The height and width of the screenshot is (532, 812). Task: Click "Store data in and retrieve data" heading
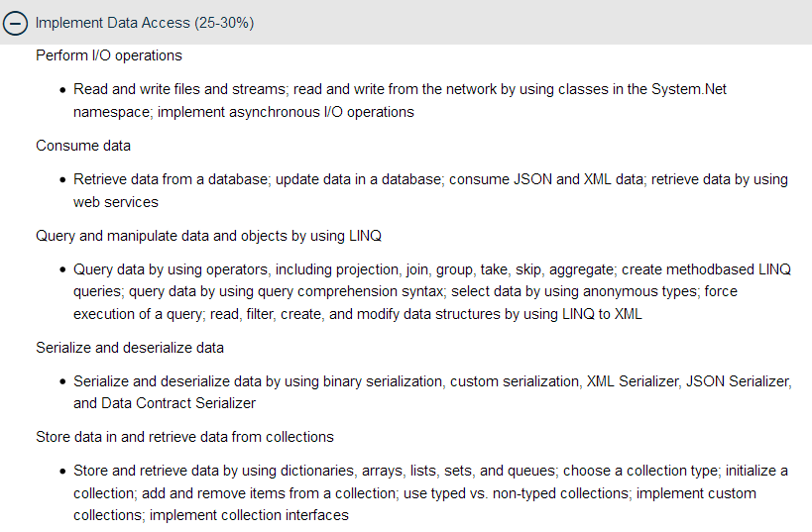click(184, 437)
